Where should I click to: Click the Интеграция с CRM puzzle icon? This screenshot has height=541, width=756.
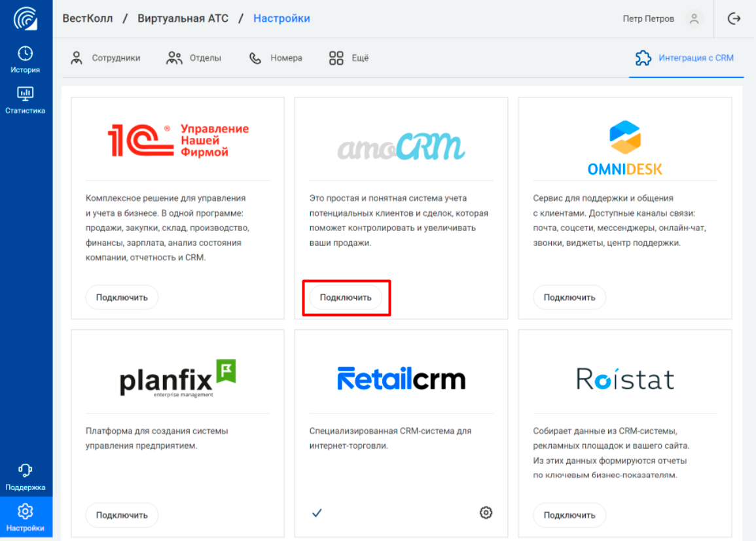click(x=643, y=58)
